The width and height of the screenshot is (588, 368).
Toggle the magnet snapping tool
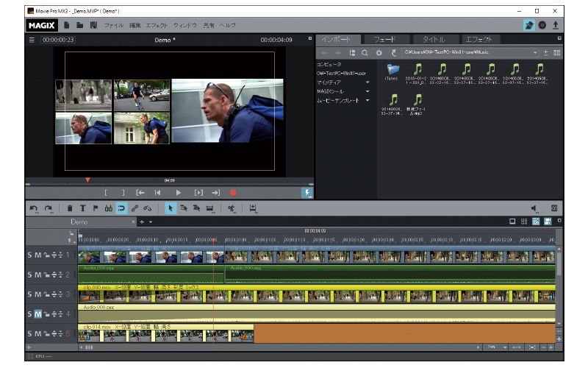[121, 208]
